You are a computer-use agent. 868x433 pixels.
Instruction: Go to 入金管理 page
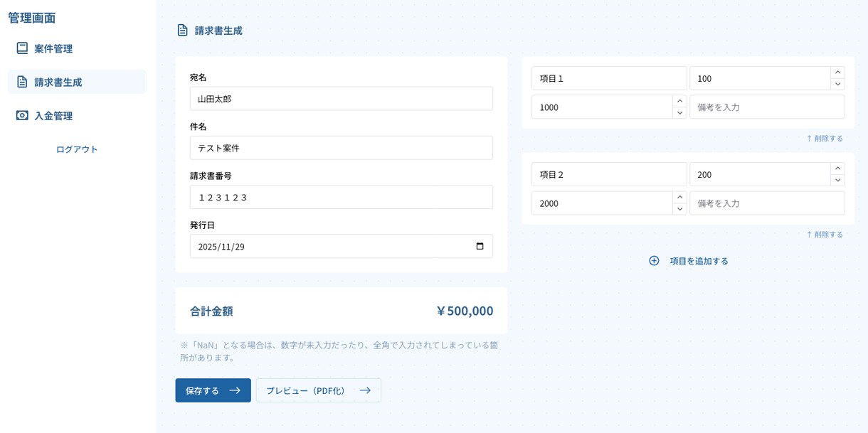click(77, 115)
